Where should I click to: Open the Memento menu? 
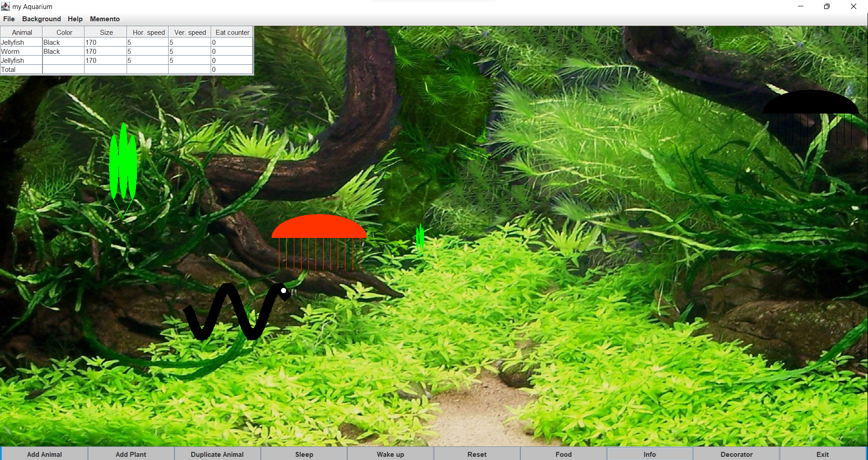coord(104,19)
